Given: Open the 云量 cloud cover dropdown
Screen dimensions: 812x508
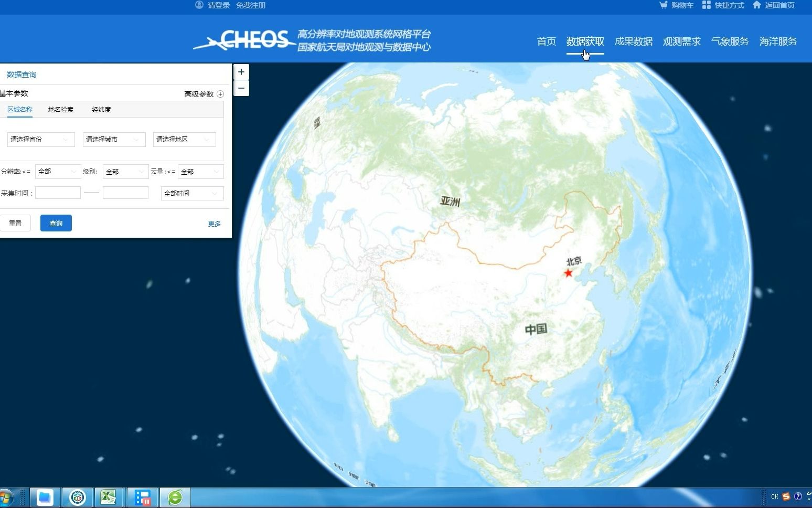Looking at the screenshot, I should point(201,172).
